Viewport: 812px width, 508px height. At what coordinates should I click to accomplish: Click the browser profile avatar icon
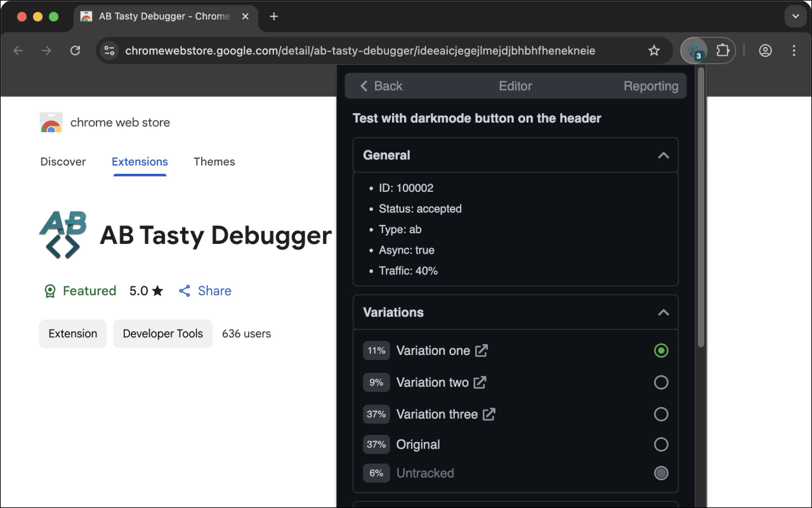pos(765,50)
